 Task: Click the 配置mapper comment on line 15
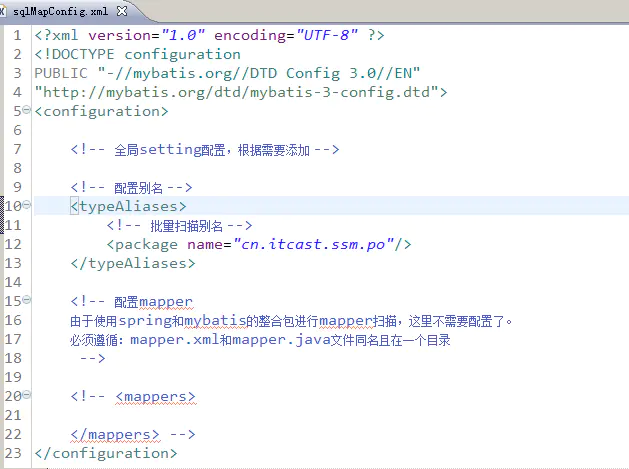click(x=132, y=302)
